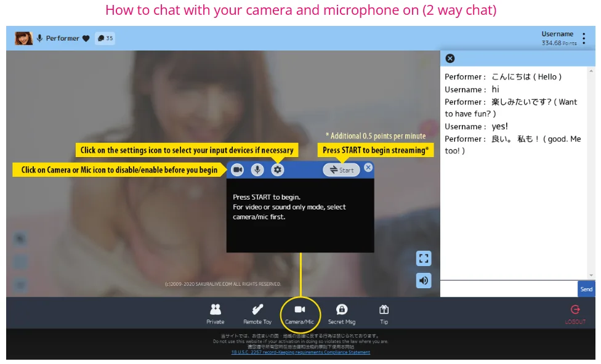The width and height of the screenshot is (601, 364).
Task: Click the 'Press START to begin.' message text
Action: [267, 197]
